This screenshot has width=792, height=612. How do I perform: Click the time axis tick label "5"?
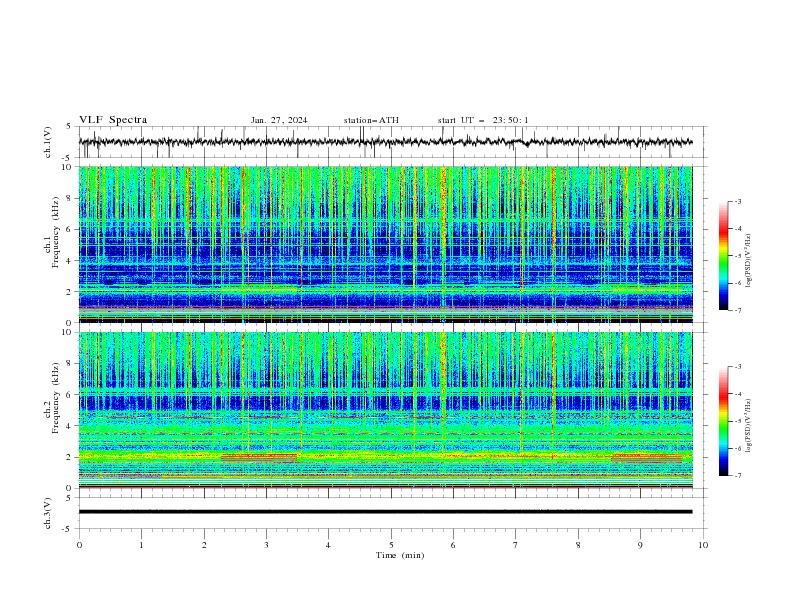click(x=391, y=545)
